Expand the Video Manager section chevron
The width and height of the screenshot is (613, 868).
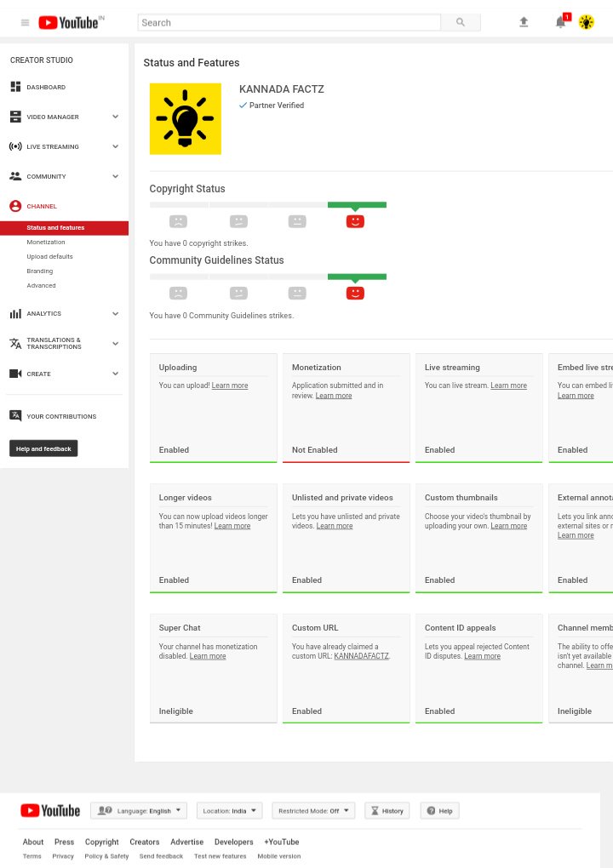(115, 117)
